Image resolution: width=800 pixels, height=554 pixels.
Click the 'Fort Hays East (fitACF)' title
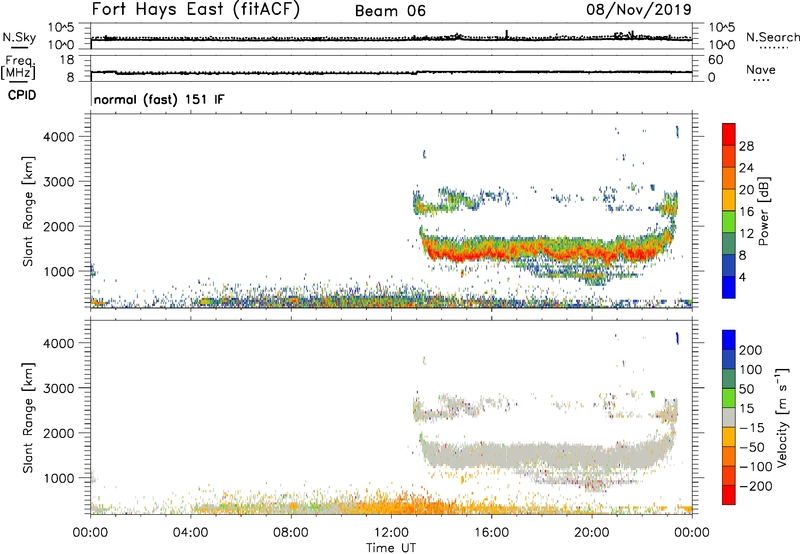pos(195,10)
